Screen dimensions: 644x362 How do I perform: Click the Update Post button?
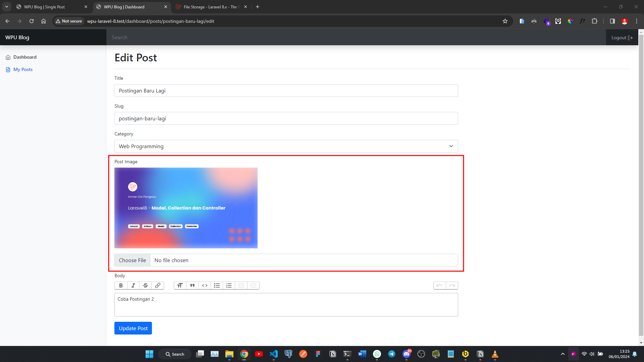(x=133, y=328)
